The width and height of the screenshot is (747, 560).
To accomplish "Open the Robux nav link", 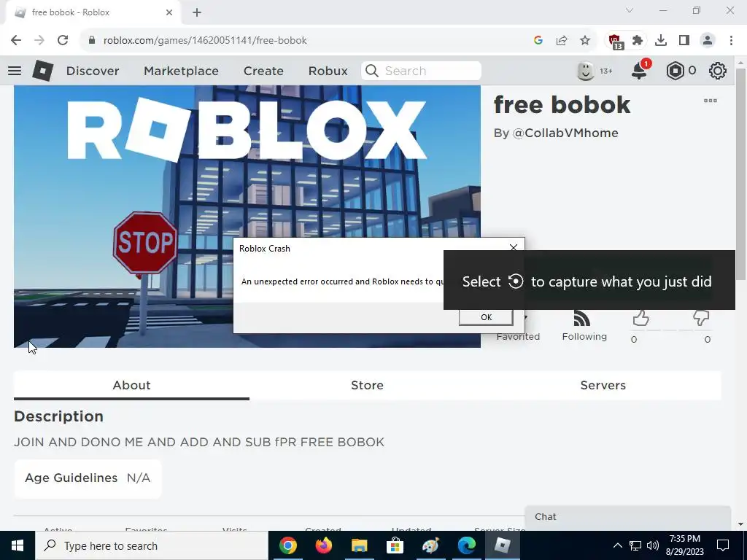I will (328, 71).
